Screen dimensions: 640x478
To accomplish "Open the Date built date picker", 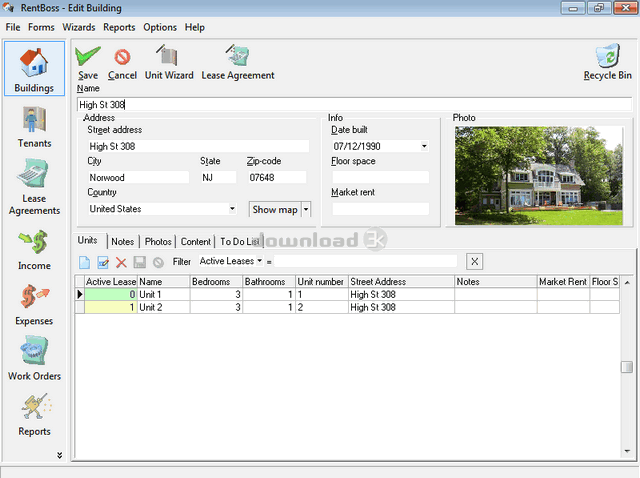I will (424, 146).
